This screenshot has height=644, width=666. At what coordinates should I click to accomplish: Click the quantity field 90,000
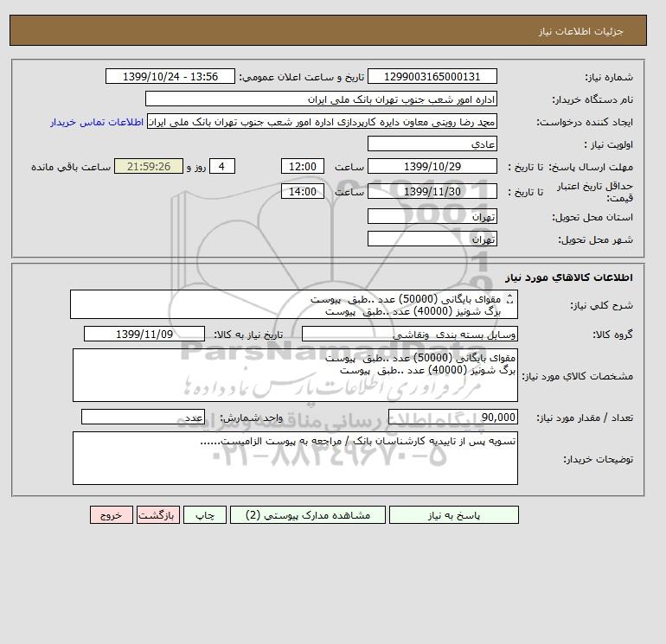click(452, 417)
